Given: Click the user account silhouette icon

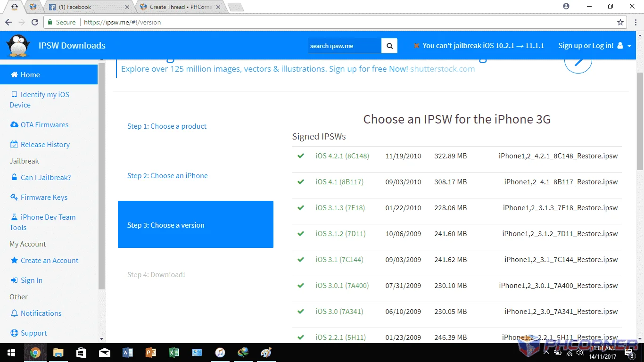Looking at the screenshot, I should [x=620, y=46].
